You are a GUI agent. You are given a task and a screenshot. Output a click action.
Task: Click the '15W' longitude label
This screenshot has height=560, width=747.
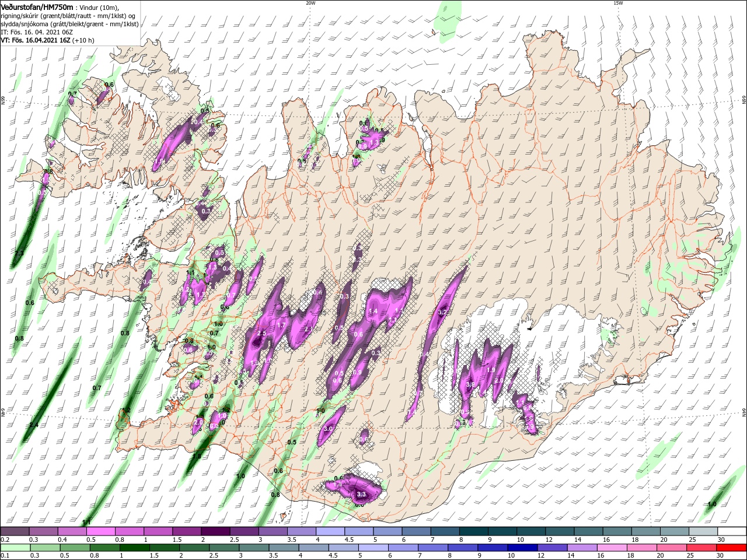(617, 3)
